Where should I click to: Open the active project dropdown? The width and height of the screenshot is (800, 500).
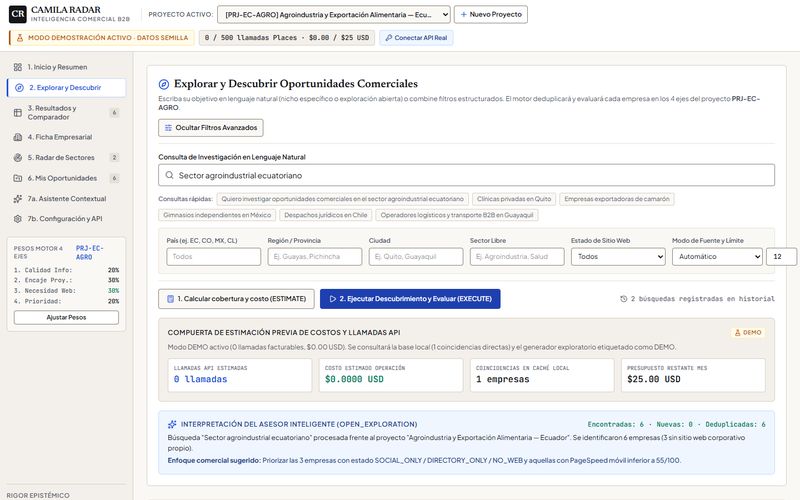pyautogui.click(x=334, y=14)
